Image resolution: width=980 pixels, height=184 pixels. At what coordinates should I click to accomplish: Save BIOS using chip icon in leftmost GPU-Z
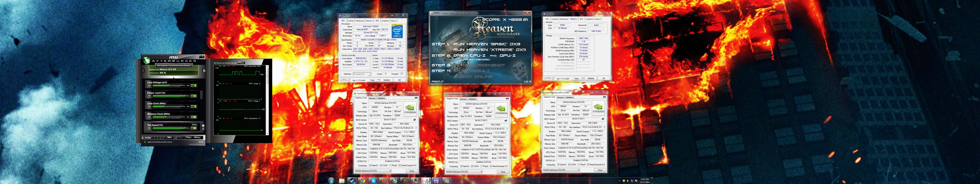tap(415, 120)
